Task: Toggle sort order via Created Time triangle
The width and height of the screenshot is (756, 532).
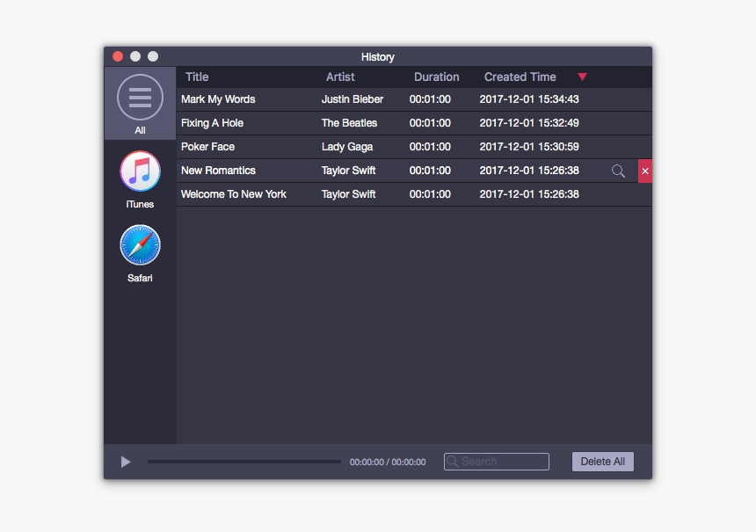Action: pos(583,77)
